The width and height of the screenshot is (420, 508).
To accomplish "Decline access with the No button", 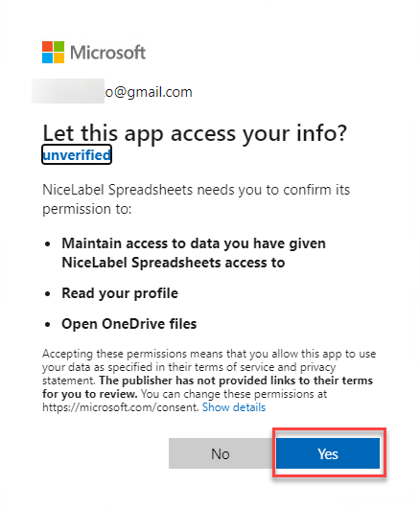I will tap(221, 453).
